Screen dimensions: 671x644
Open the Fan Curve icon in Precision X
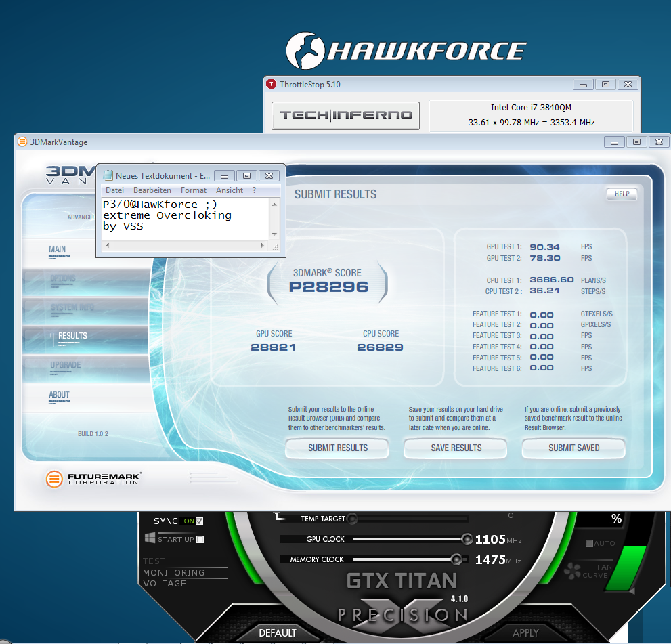tap(573, 570)
